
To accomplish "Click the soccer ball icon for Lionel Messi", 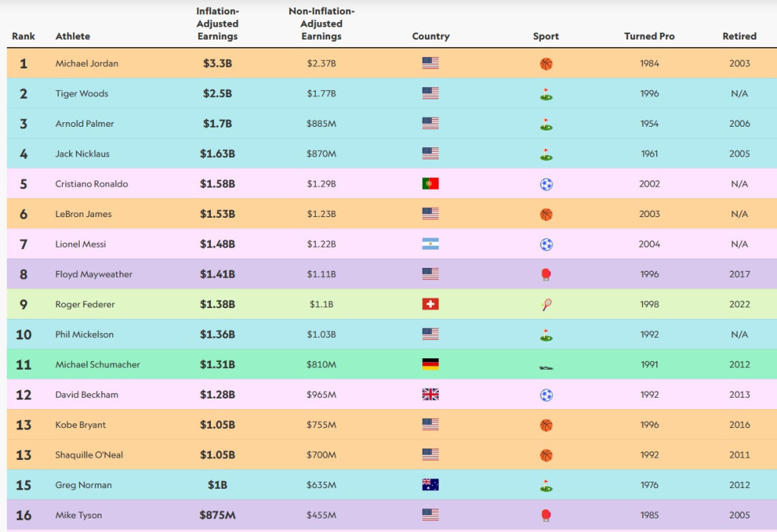I will [546, 244].
